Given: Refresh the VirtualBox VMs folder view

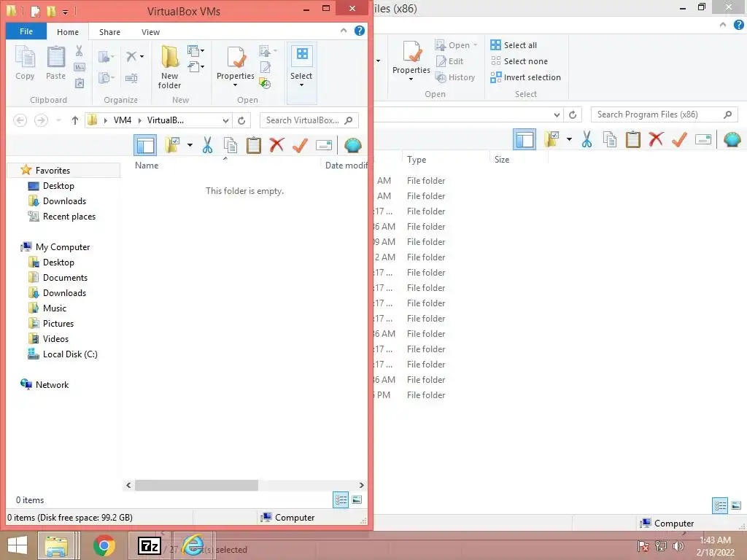Looking at the screenshot, I should [x=241, y=120].
